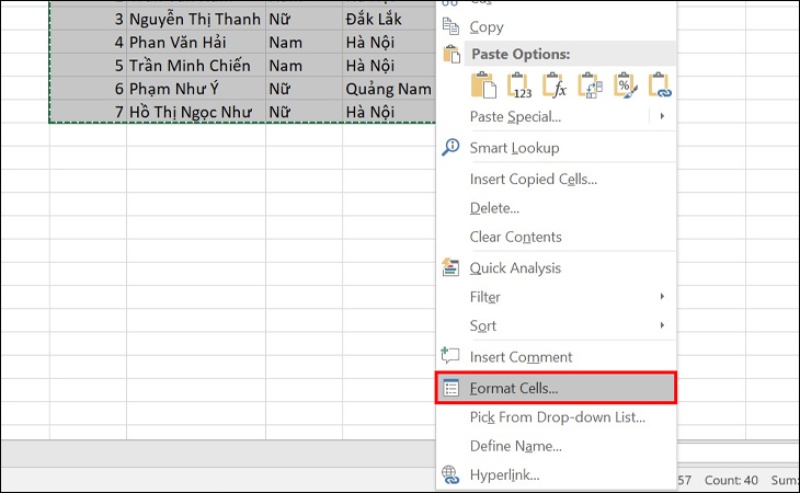
Task: Click the Format Cells icon
Action: point(451,388)
